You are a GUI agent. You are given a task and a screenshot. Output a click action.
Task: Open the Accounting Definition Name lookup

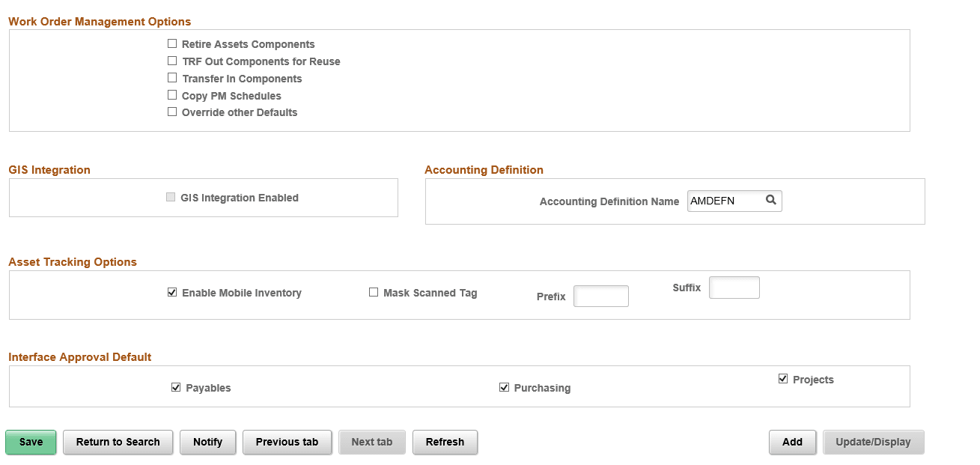point(771,200)
